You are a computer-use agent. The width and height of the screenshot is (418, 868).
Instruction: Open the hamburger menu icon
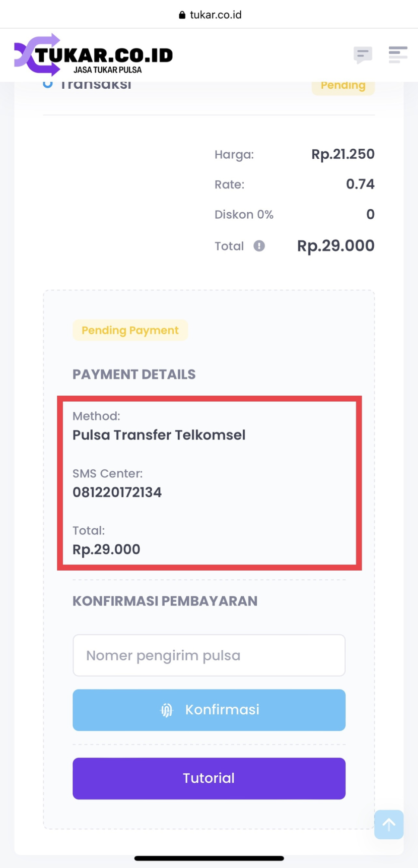[x=397, y=54]
